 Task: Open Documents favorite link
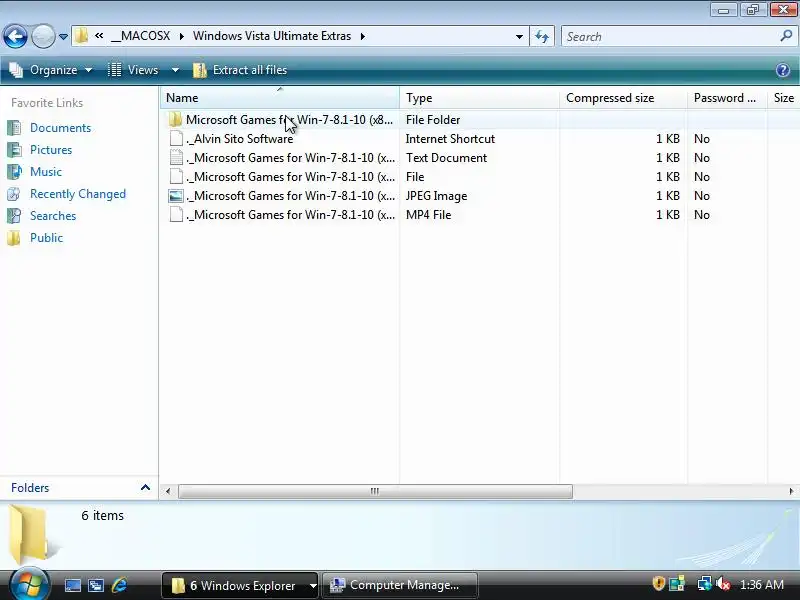tap(60, 128)
